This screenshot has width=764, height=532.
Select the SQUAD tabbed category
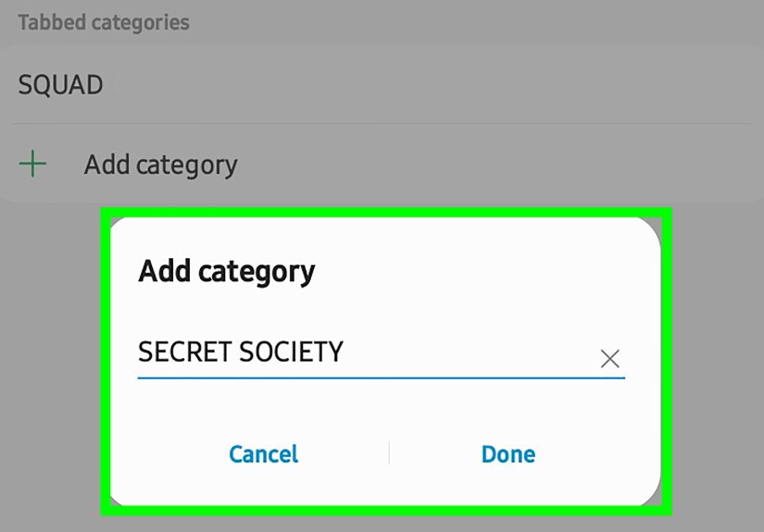61,85
